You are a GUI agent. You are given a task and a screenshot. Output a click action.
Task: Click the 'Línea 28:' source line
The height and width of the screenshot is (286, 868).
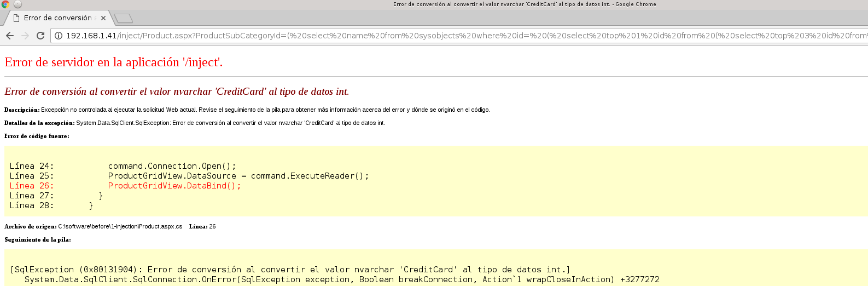tap(51, 205)
